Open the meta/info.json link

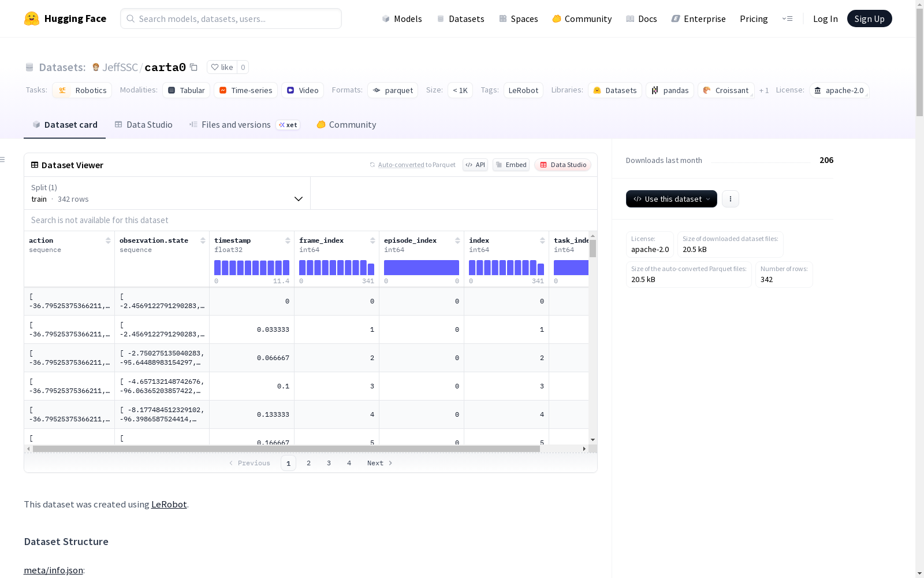53,570
